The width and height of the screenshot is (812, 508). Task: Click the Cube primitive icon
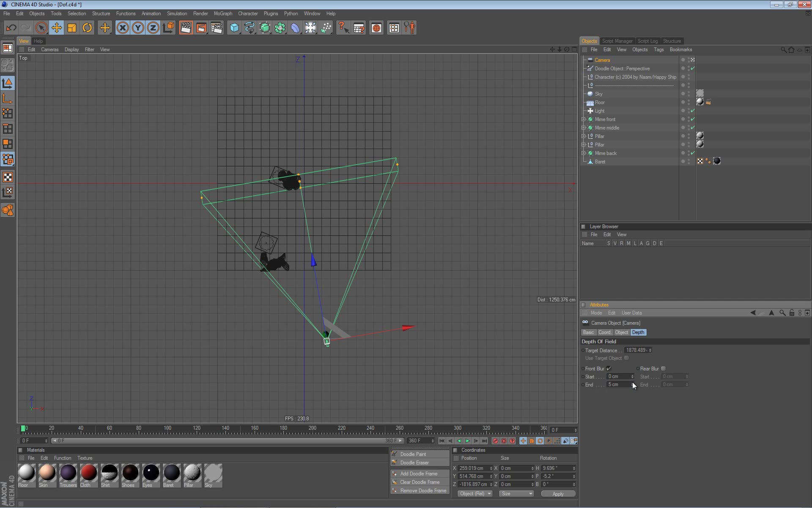coord(234,28)
